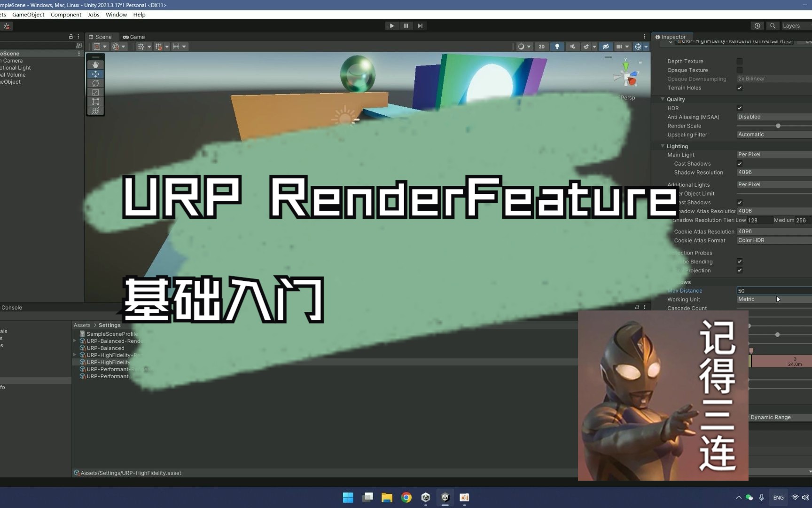812x508 pixels.
Task: Lock the Project panel
Action: pos(637,307)
